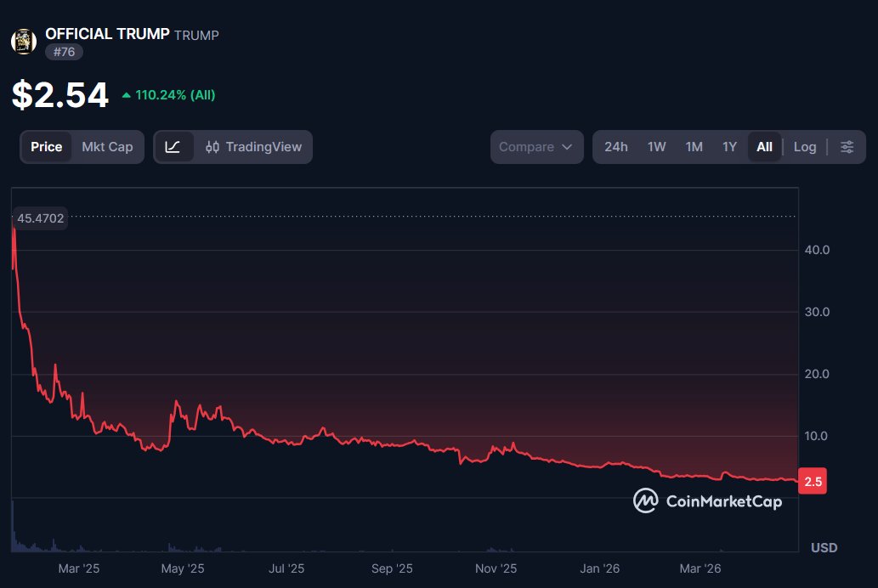Click the USD currency label

[824, 548]
